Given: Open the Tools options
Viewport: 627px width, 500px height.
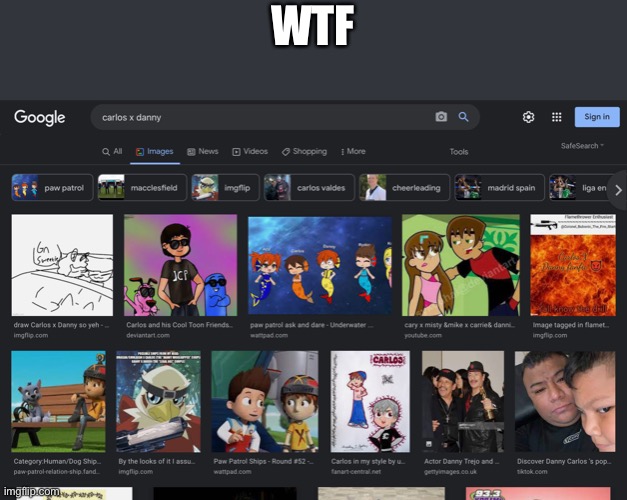Looking at the screenshot, I should pyautogui.click(x=459, y=152).
